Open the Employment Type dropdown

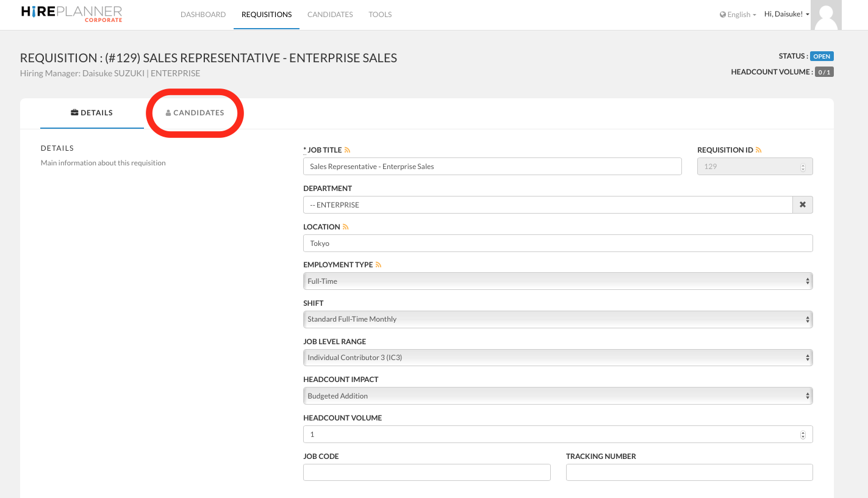pyautogui.click(x=558, y=281)
